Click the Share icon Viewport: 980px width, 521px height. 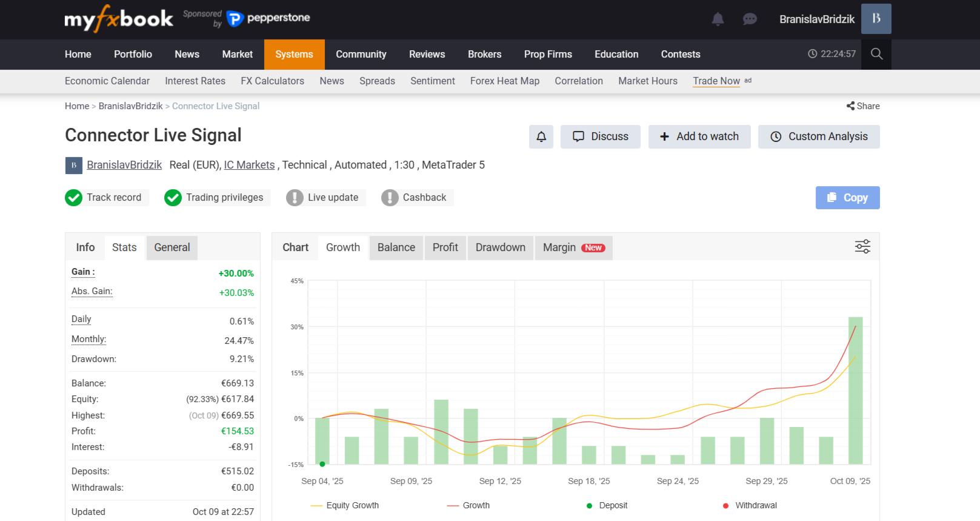850,106
